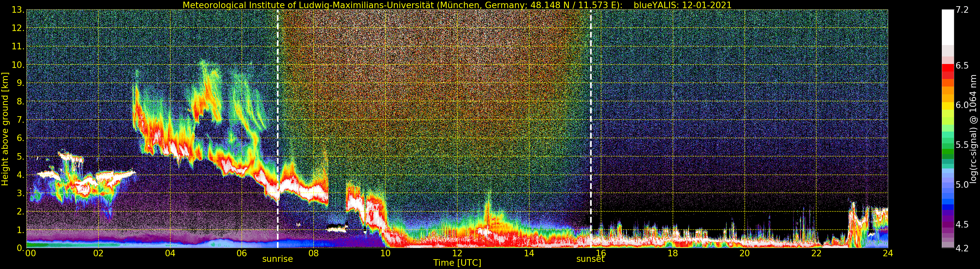Click the time axis tick label '20'
Viewport: 980px width, 269px height.
point(745,253)
